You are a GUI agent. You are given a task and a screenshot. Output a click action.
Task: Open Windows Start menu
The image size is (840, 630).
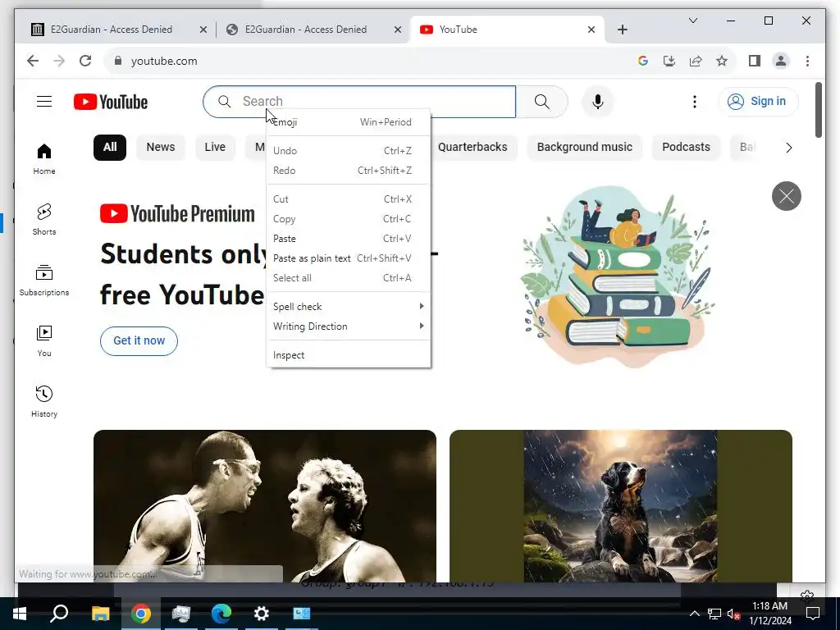click(20, 614)
